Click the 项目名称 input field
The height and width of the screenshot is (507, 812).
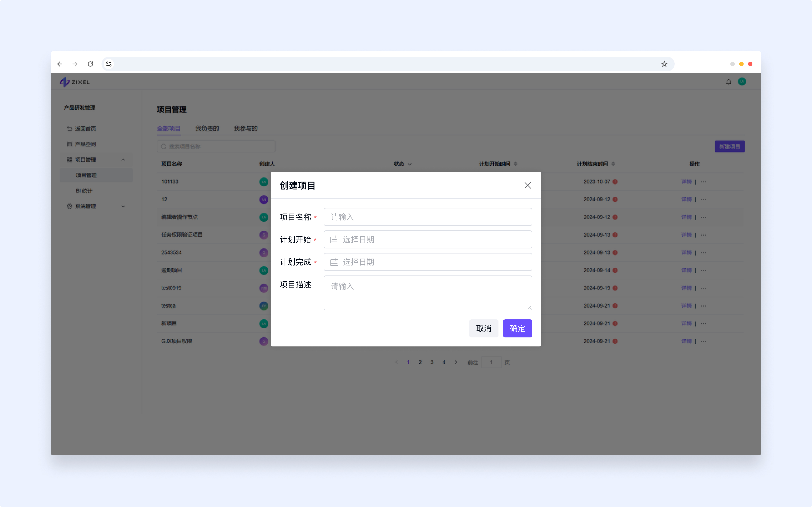click(427, 217)
